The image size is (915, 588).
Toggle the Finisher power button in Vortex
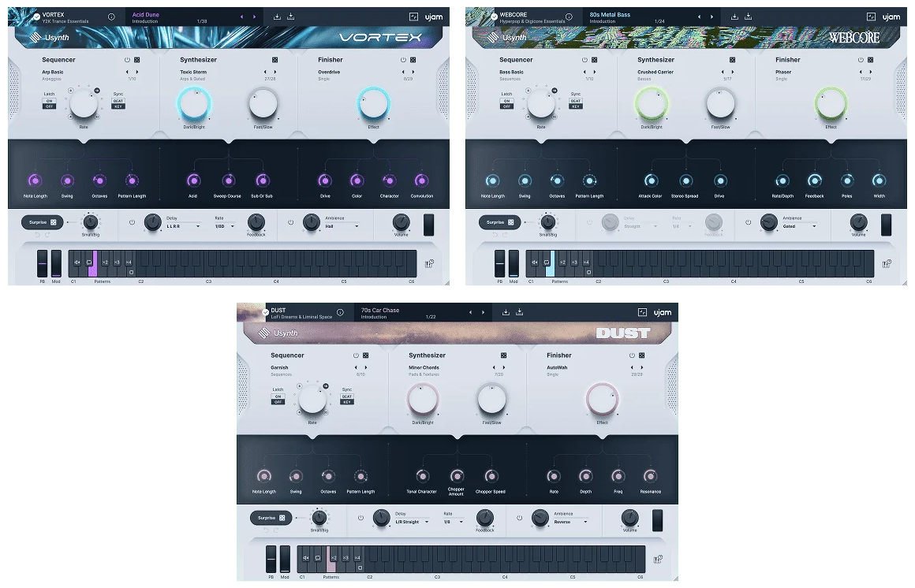[403, 59]
